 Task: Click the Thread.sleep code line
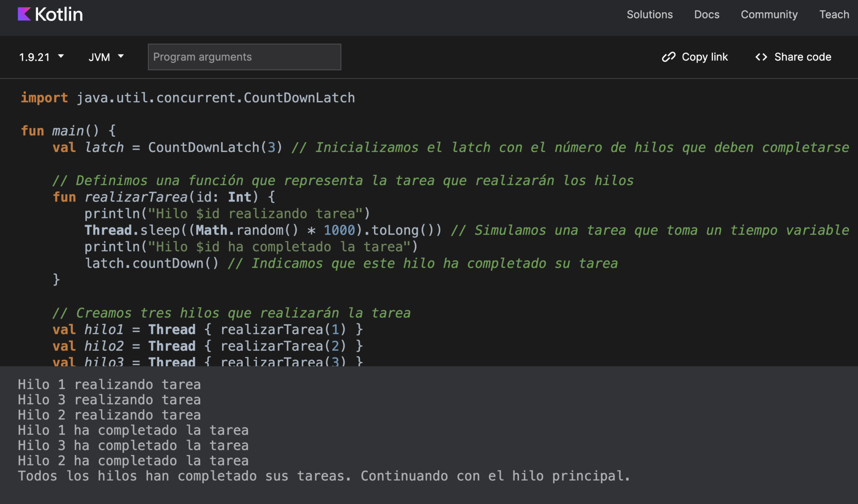point(209,230)
